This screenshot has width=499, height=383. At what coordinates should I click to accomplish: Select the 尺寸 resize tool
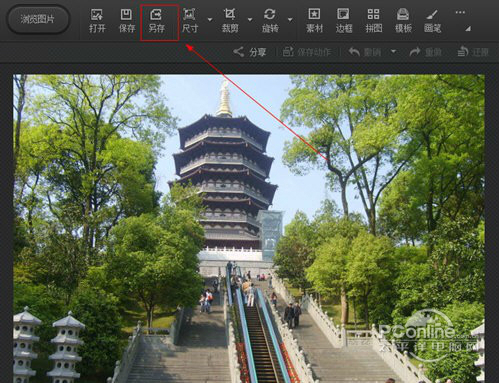pyautogui.click(x=190, y=21)
